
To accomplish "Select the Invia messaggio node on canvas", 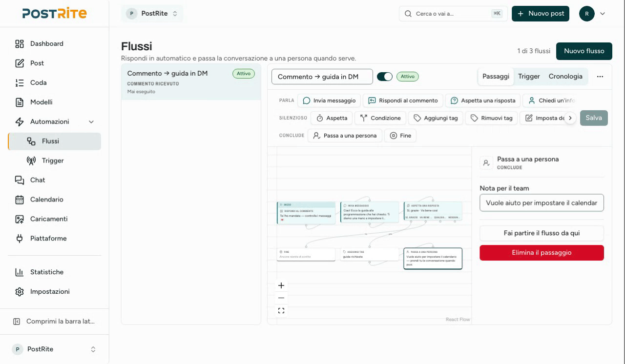I will pos(370,212).
